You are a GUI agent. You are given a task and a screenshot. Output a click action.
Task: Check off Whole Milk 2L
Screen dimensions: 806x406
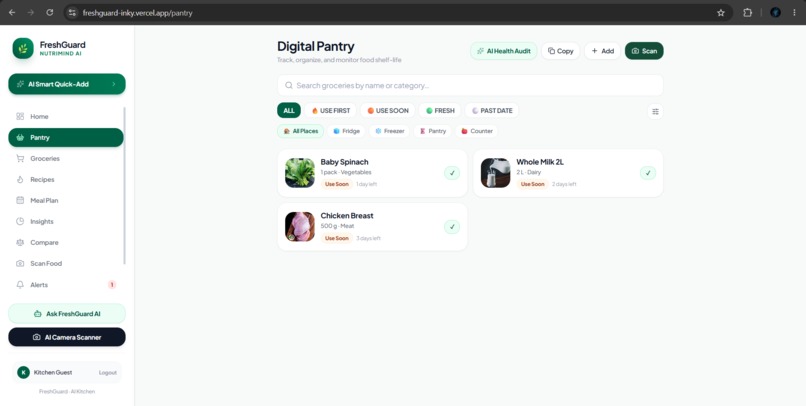pos(648,173)
